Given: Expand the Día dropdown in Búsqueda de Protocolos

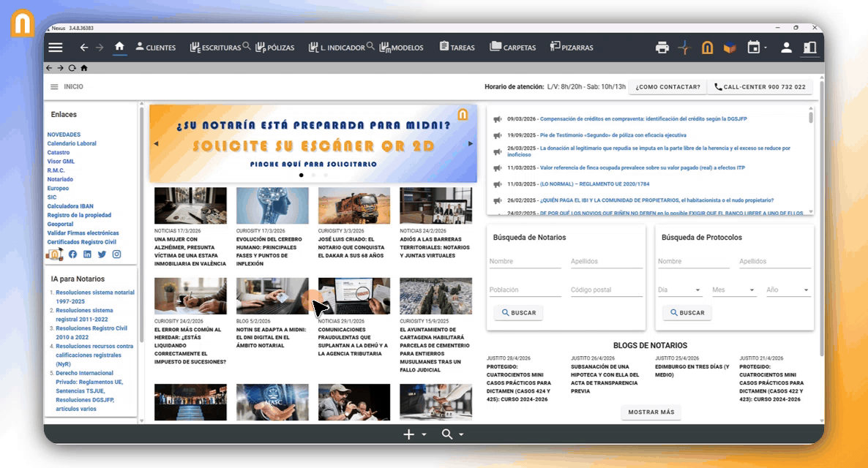Looking at the screenshot, I should 680,290.
